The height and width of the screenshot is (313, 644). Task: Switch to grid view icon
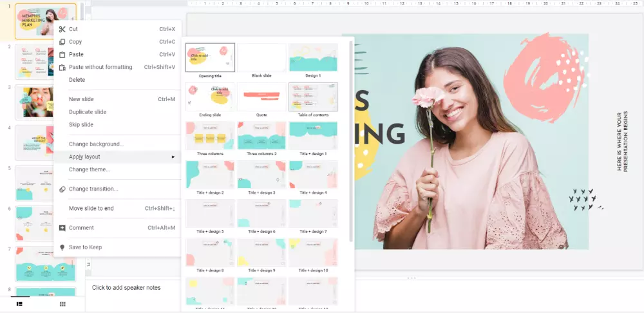click(x=62, y=304)
